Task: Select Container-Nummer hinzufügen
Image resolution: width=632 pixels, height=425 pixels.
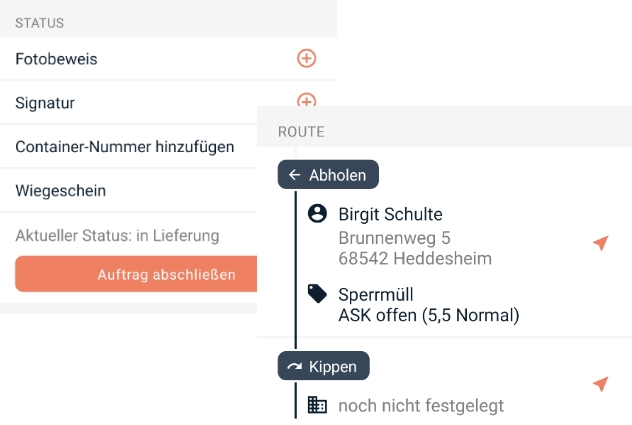Action: [125, 147]
